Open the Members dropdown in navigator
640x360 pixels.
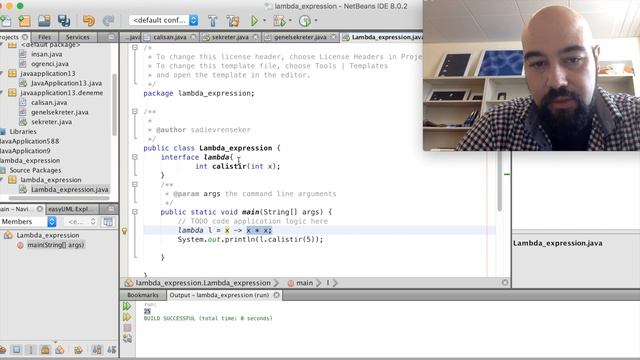(28, 222)
